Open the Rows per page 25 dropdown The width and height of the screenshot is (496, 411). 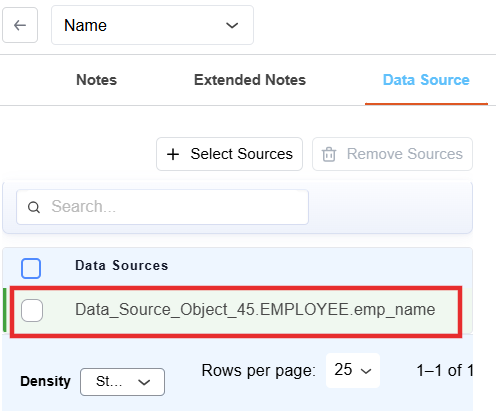click(353, 370)
